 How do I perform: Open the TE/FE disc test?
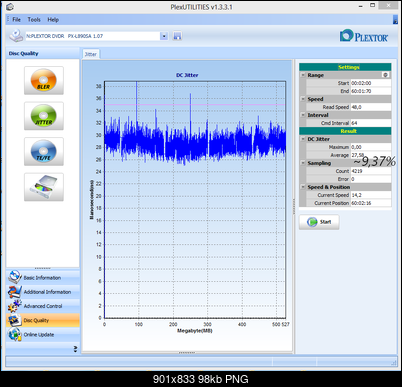44,151
